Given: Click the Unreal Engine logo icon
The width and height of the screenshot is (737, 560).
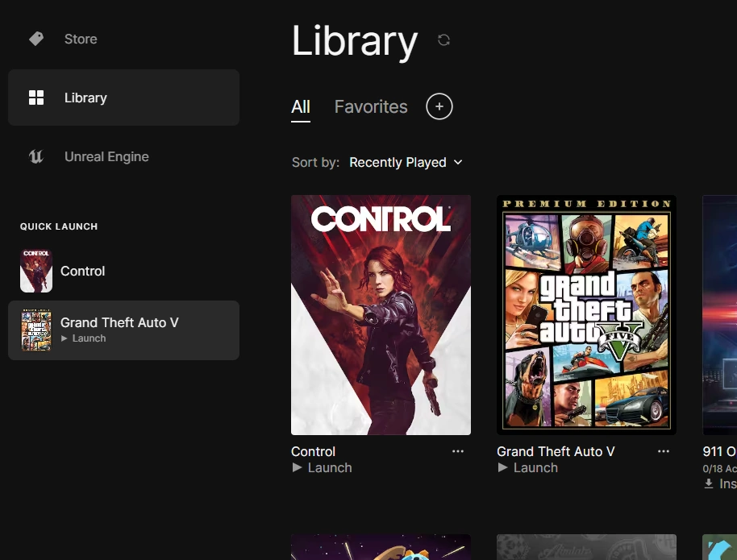Looking at the screenshot, I should coord(36,156).
